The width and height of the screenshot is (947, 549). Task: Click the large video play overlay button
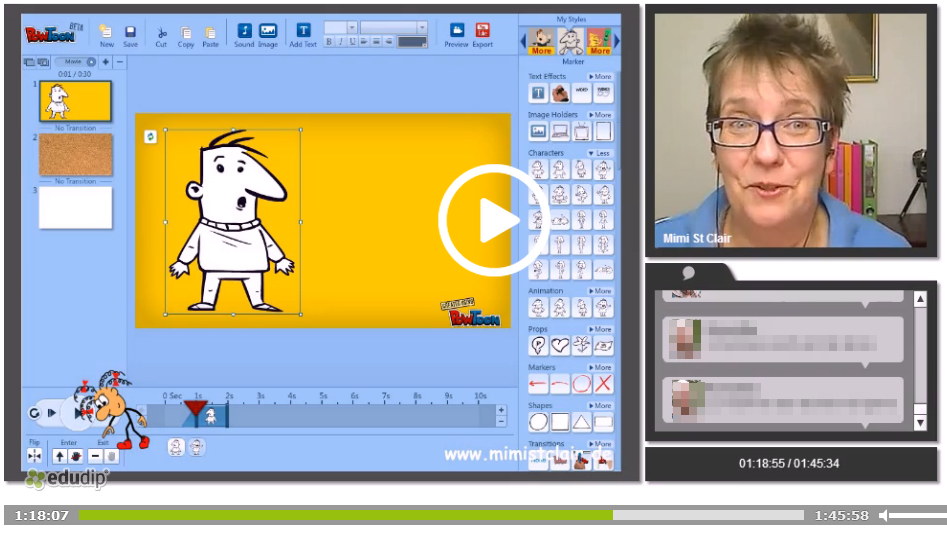tap(494, 220)
